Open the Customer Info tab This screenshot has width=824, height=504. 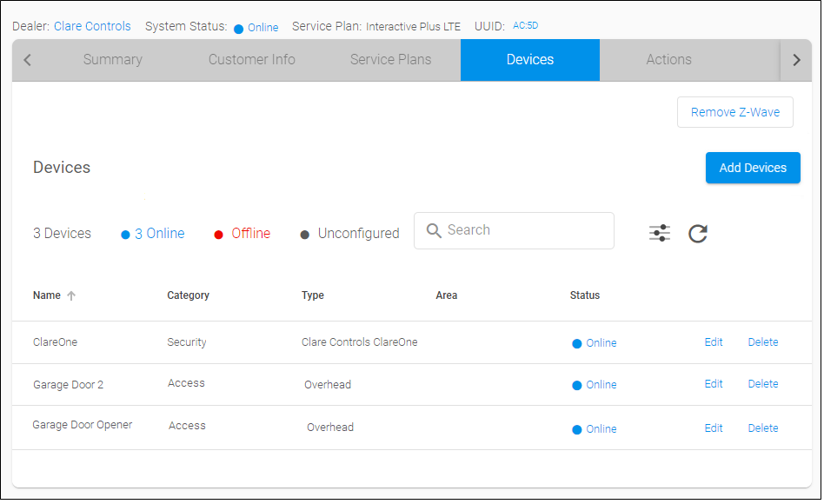point(252,60)
